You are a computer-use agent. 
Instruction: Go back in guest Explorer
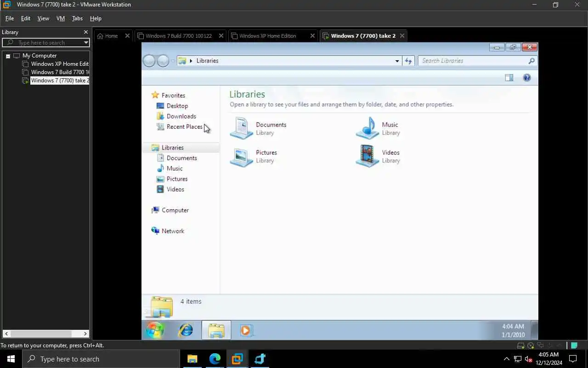149,61
